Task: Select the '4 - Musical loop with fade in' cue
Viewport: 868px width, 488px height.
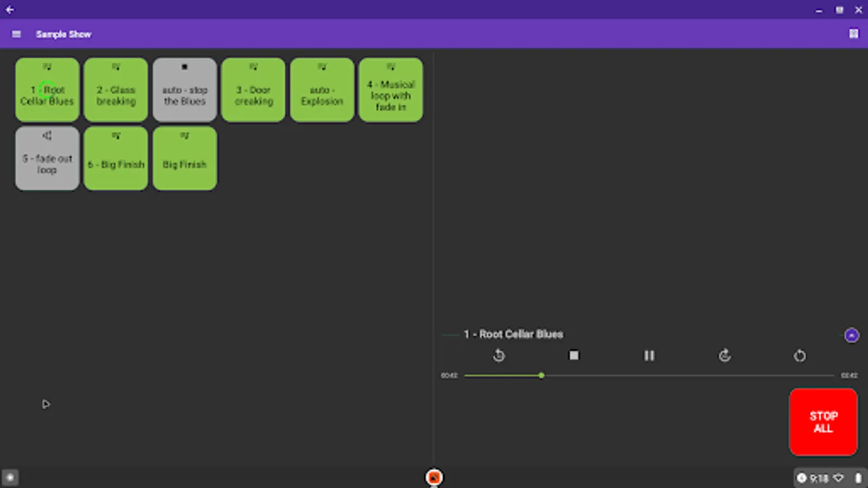Action: (391, 89)
